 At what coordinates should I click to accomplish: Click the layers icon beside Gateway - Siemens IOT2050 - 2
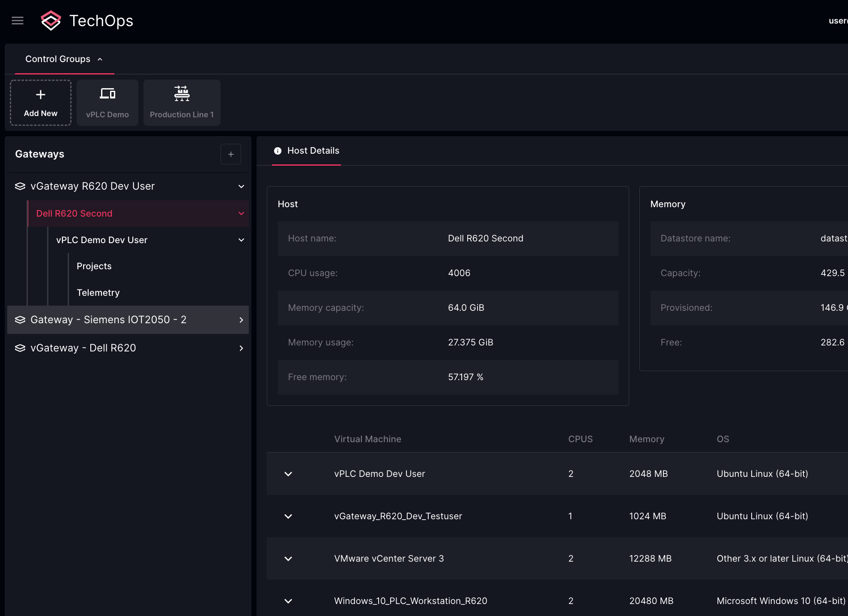pyautogui.click(x=20, y=320)
